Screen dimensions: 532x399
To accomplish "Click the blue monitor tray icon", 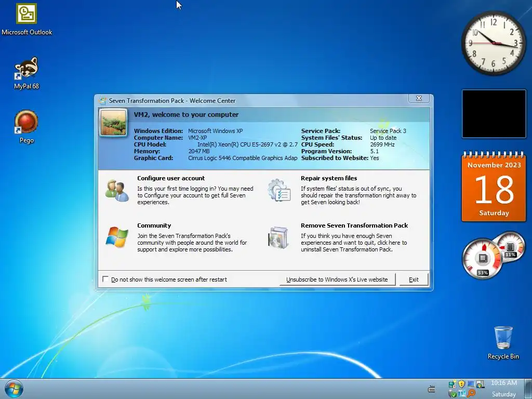I will point(471,384).
